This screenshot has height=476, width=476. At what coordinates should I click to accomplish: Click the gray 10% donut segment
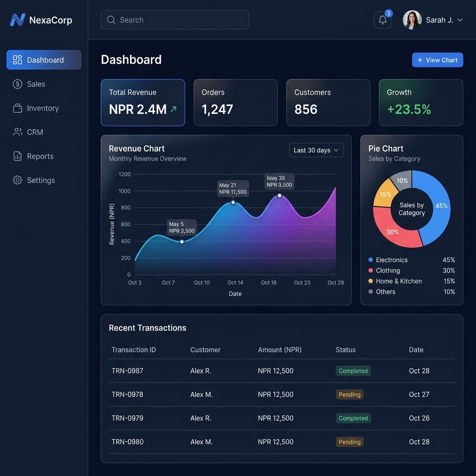coord(402,180)
